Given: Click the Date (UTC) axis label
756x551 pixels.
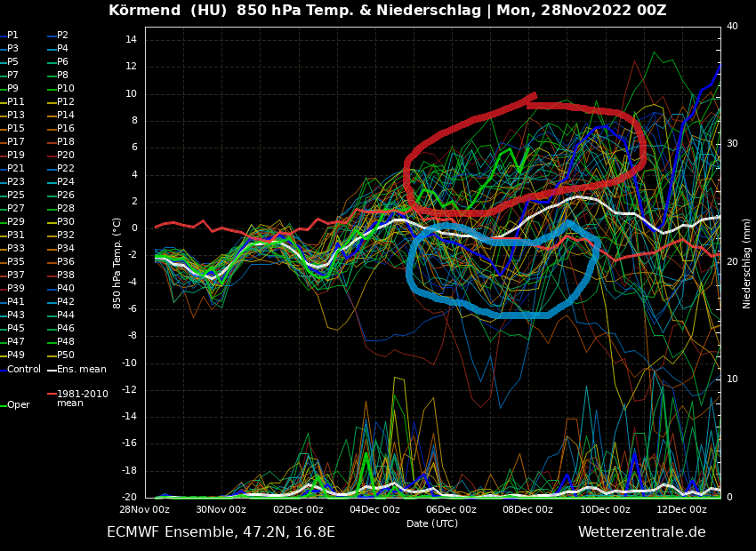Looking at the screenshot, I should point(432,523).
